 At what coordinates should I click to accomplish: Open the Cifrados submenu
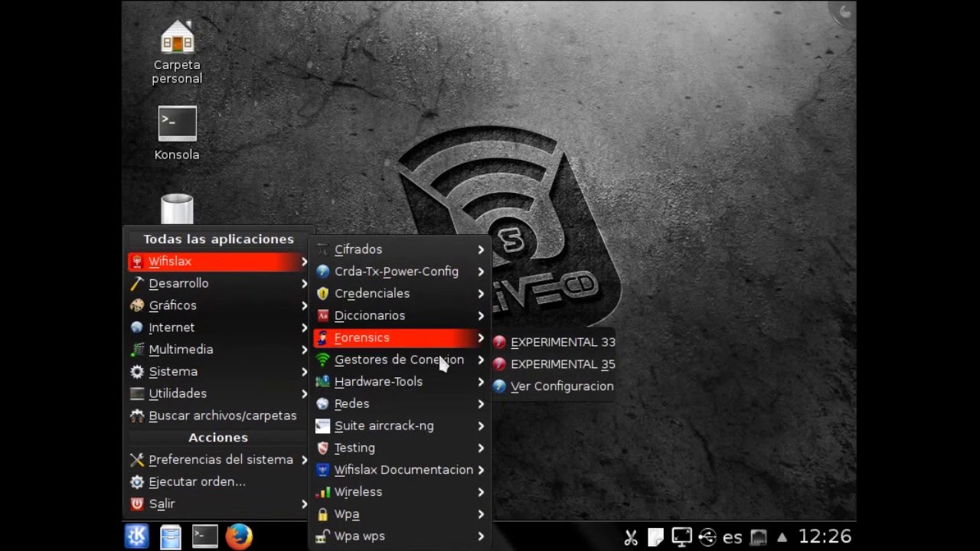pyautogui.click(x=400, y=249)
